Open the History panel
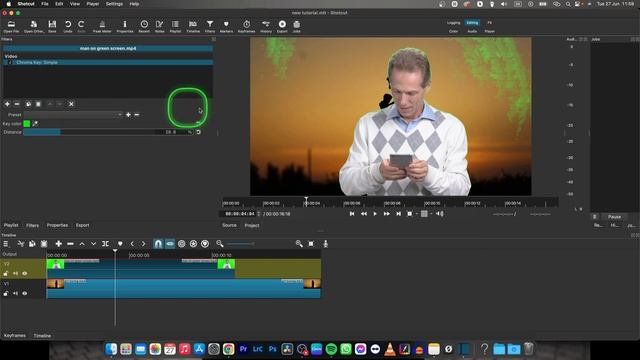This screenshot has height=360, width=640. [x=266, y=27]
